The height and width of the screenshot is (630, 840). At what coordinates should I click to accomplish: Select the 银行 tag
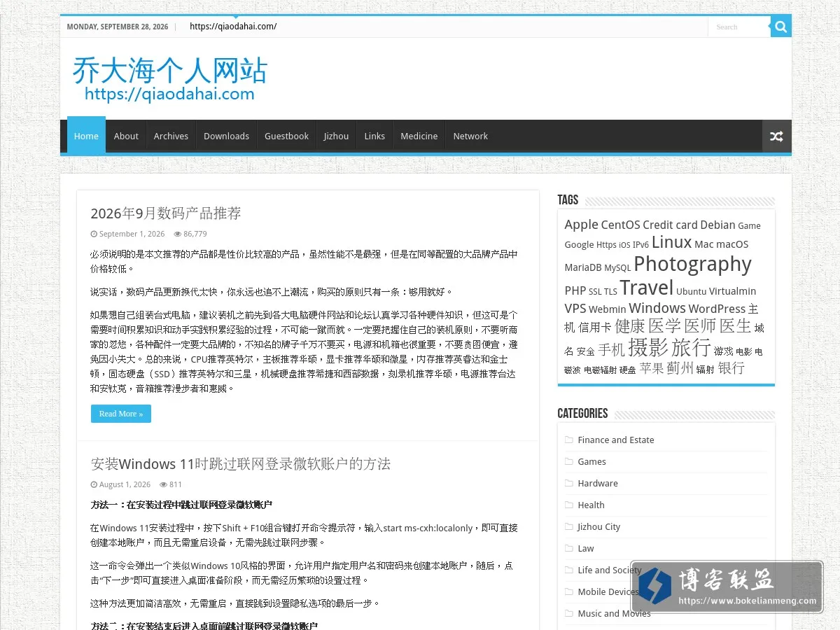coord(731,368)
